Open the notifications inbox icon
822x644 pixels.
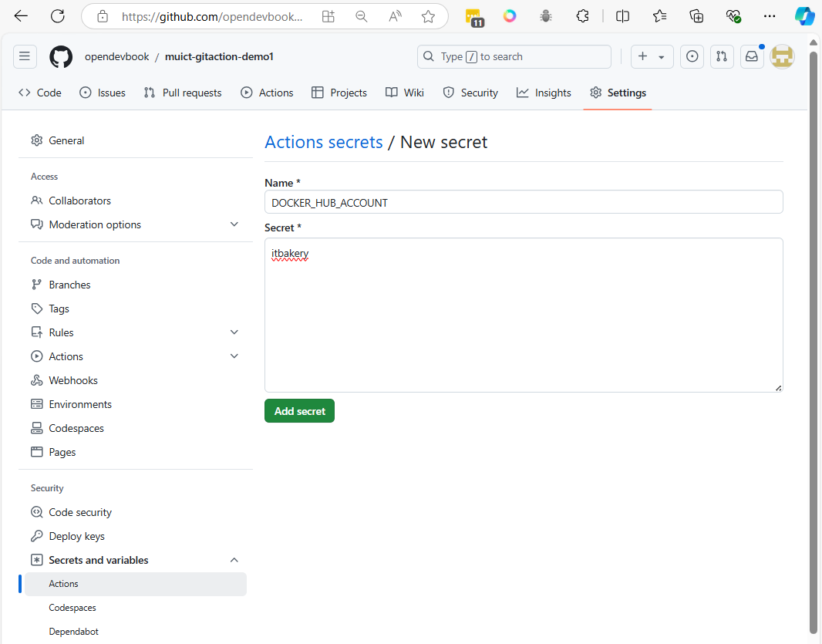tap(752, 56)
